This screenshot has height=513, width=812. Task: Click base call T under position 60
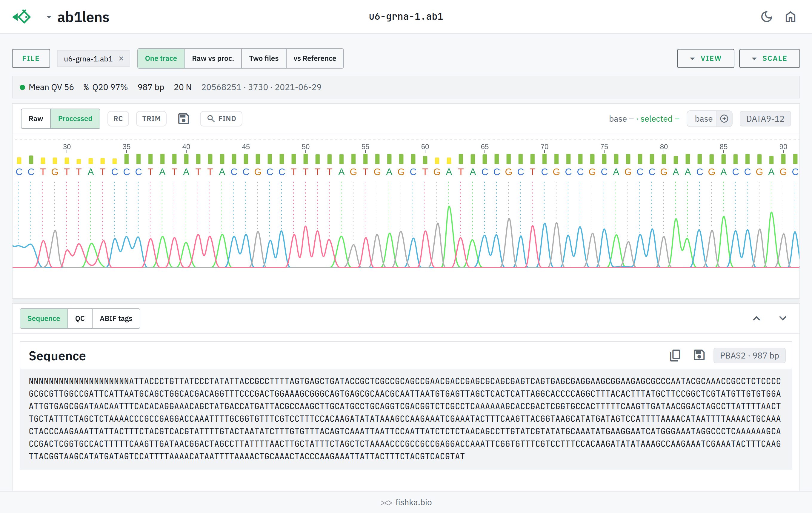tap(425, 172)
